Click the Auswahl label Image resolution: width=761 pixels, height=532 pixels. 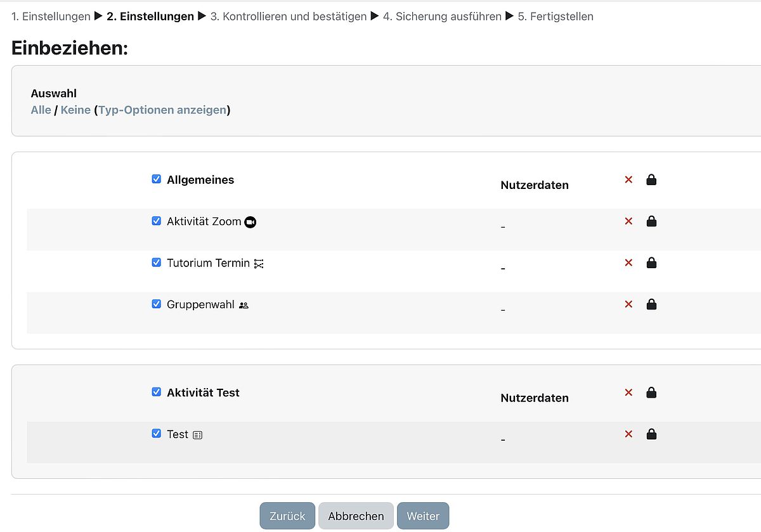pos(53,93)
